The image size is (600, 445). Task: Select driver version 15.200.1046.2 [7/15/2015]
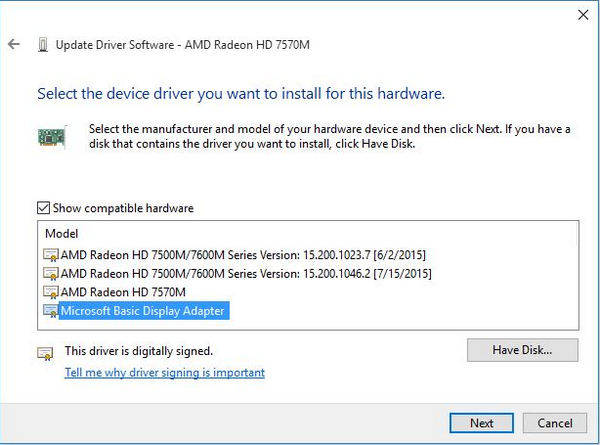click(246, 274)
